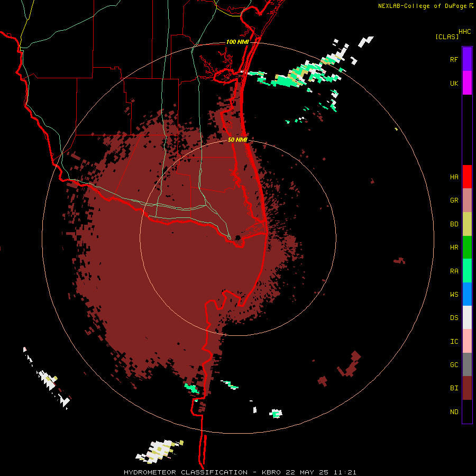Click the RF purple legend swatch

(467, 59)
